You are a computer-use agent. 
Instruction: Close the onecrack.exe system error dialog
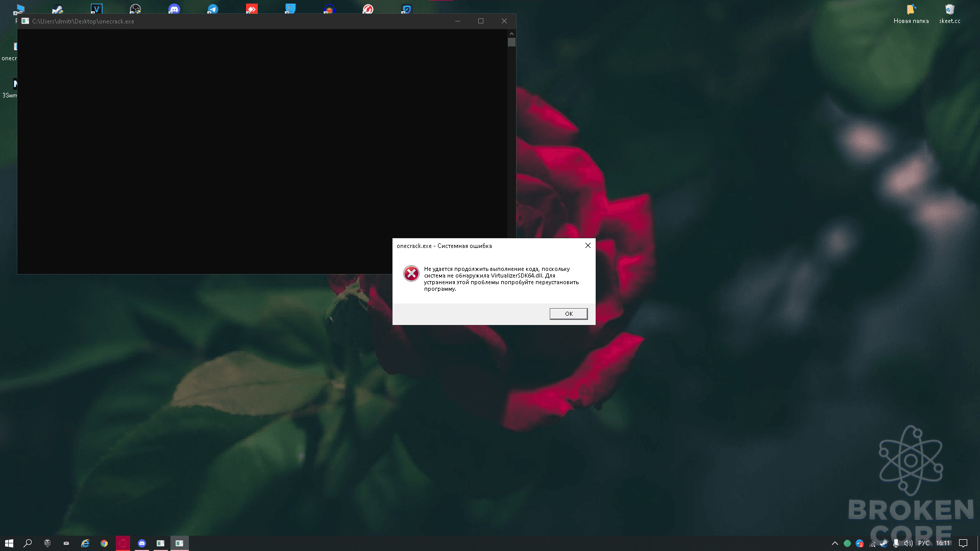[x=588, y=245]
